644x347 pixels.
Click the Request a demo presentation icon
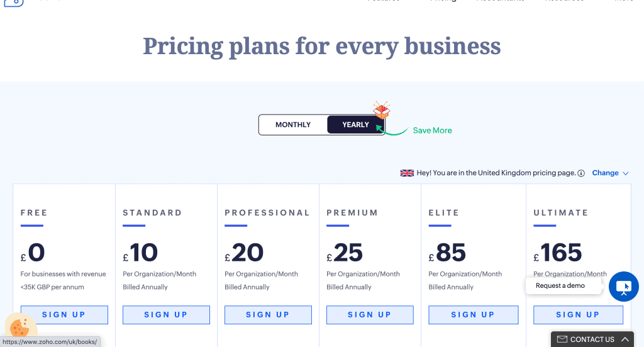623,287
